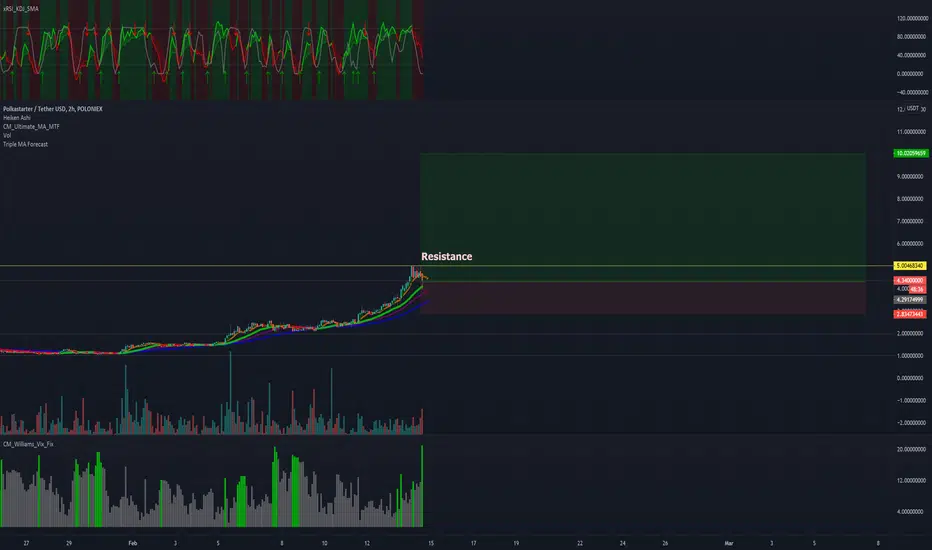The width and height of the screenshot is (932, 550).
Task: Select the CM_Ultimate_MA_MTF indicator label
Action: pos(31,127)
